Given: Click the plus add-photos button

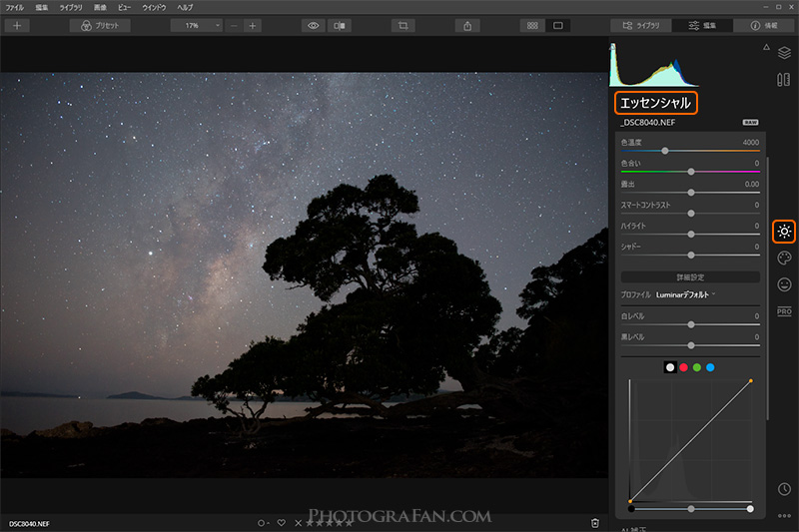Looking at the screenshot, I should point(17,26).
